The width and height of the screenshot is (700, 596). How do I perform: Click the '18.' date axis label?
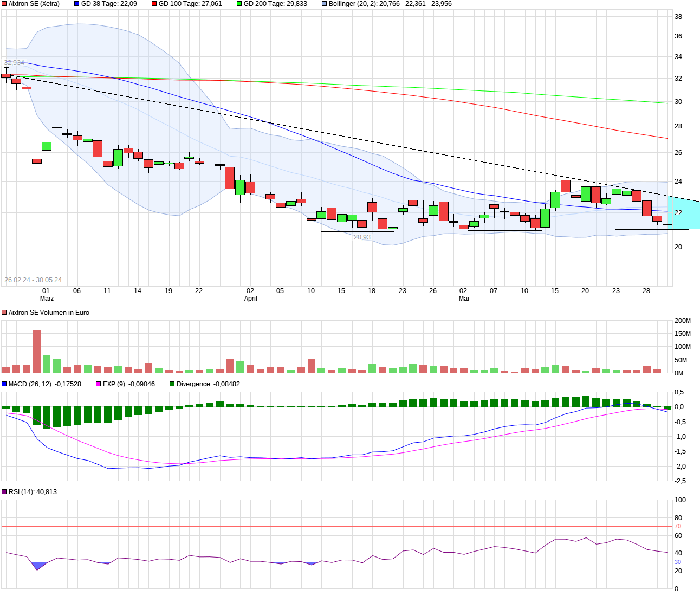click(372, 291)
